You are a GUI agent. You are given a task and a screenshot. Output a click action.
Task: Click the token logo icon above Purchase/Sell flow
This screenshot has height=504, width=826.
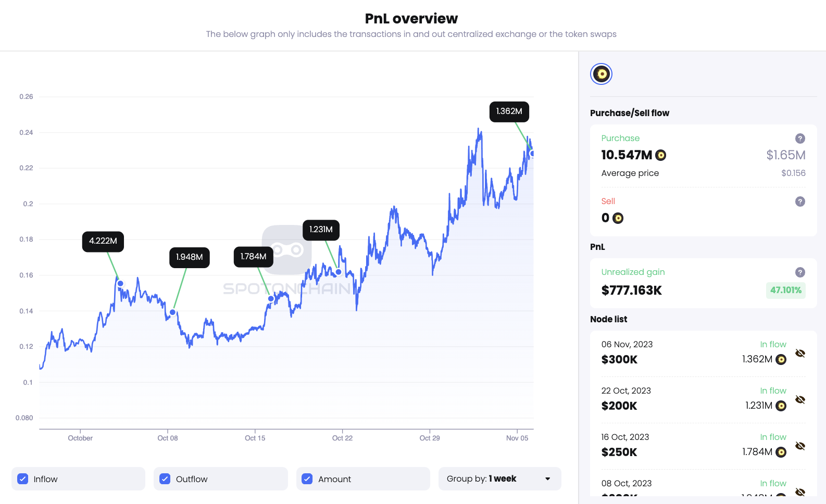(601, 74)
